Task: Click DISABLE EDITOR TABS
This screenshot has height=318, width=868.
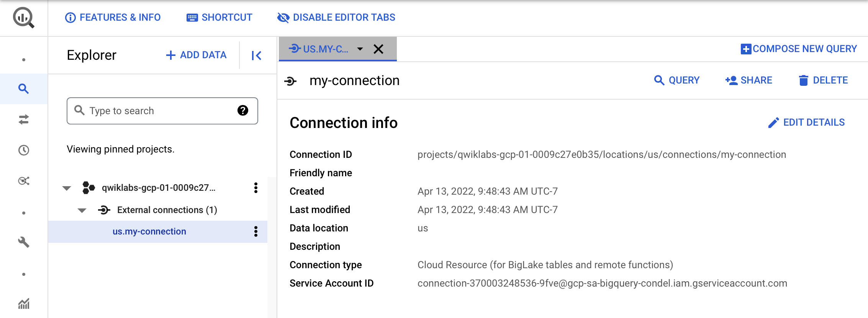Action: pyautogui.click(x=336, y=18)
